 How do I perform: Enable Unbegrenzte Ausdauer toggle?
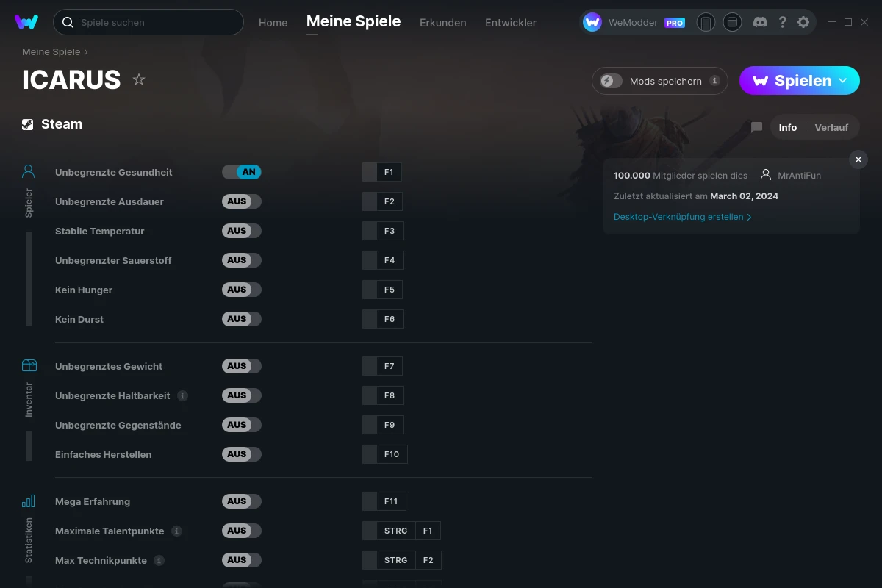[242, 201]
